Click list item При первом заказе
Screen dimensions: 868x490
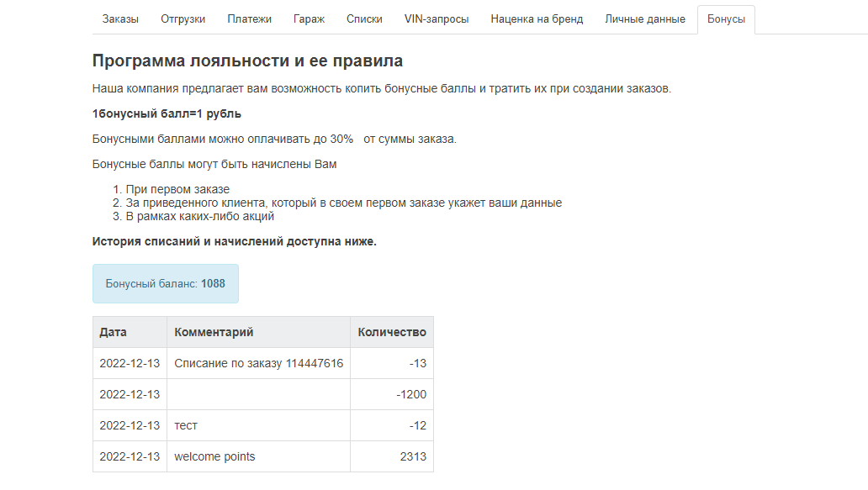[x=177, y=189]
